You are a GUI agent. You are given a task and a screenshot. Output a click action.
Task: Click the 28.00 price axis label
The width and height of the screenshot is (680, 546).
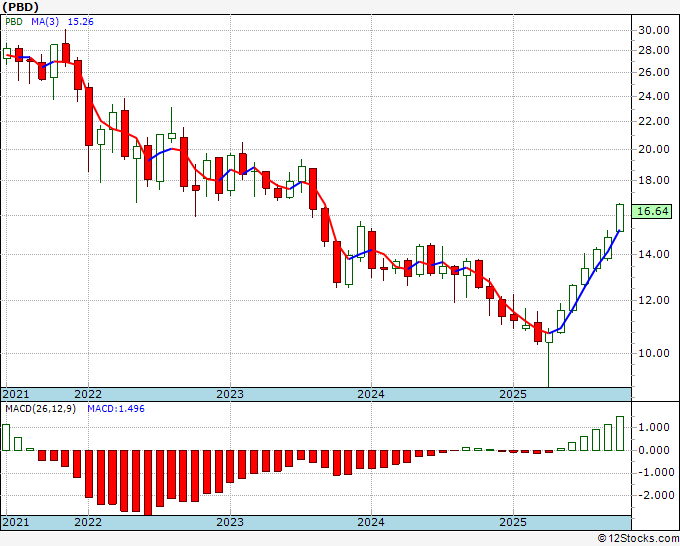point(654,50)
